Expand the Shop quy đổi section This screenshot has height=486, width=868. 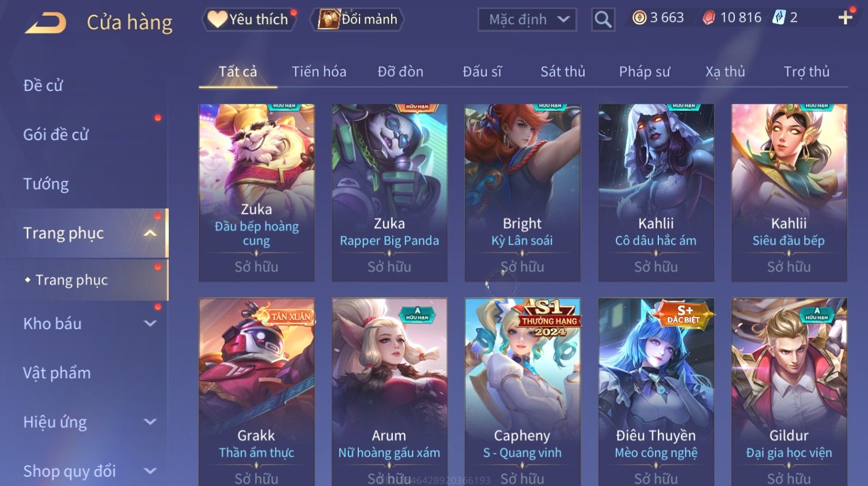click(x=150, y=471)
